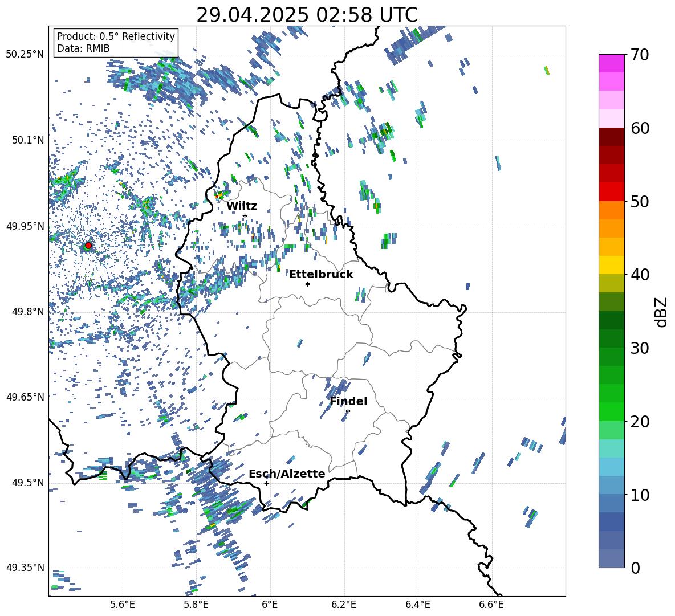Click the dBZ colorbar axis label
The image size is (675, 616).
pyautogui.click(x=662, y=312)
